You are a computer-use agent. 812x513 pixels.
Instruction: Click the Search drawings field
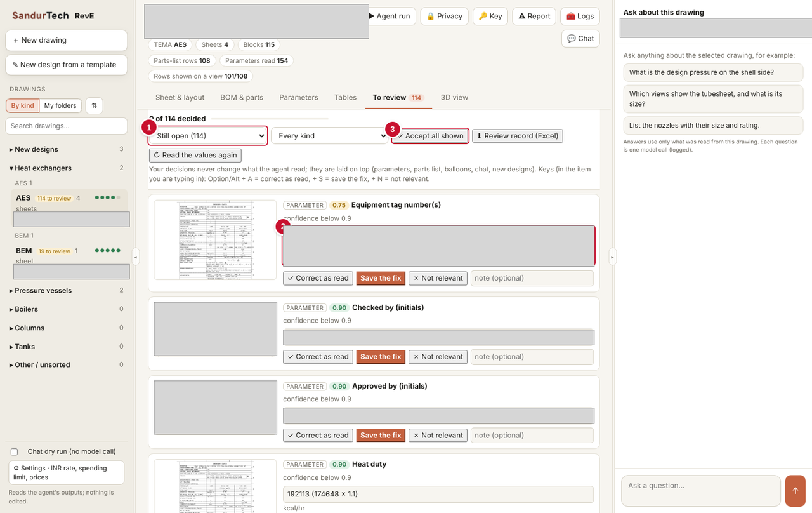67,126
